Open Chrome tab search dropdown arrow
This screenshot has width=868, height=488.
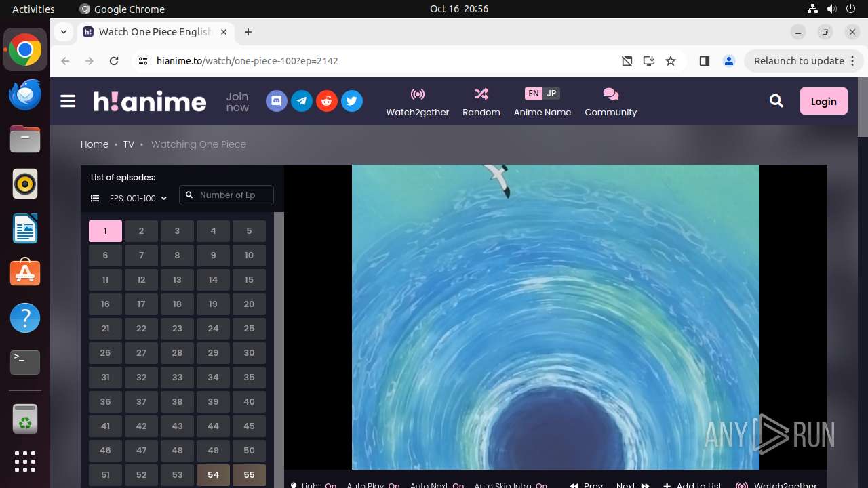[63, 32]
